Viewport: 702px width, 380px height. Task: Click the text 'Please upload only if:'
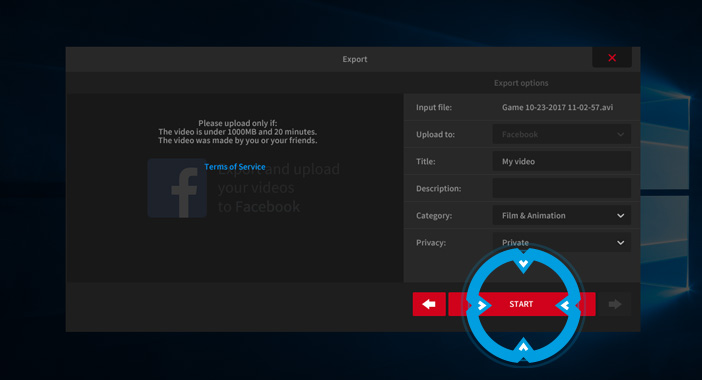(x=238, y=123)
